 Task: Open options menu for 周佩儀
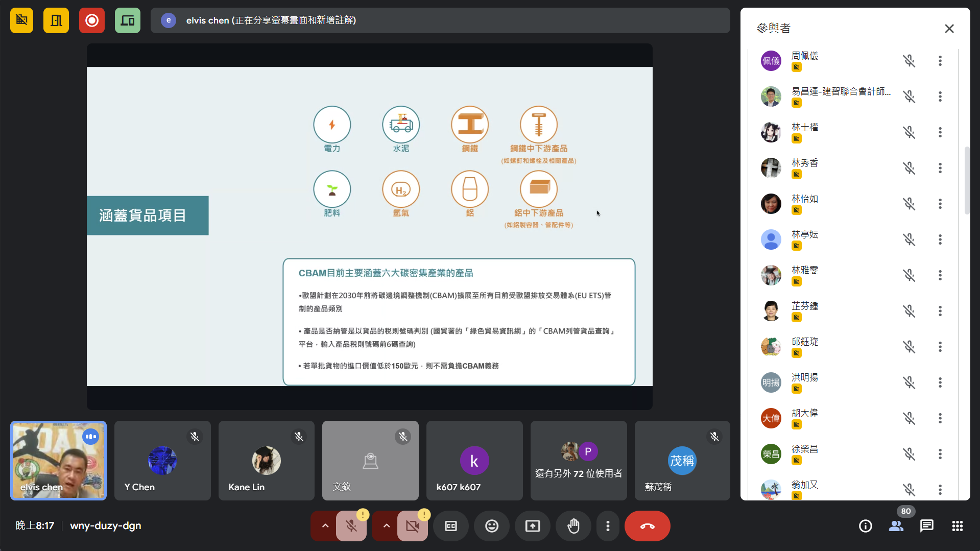pyautogui.click(x=940, y=61)
